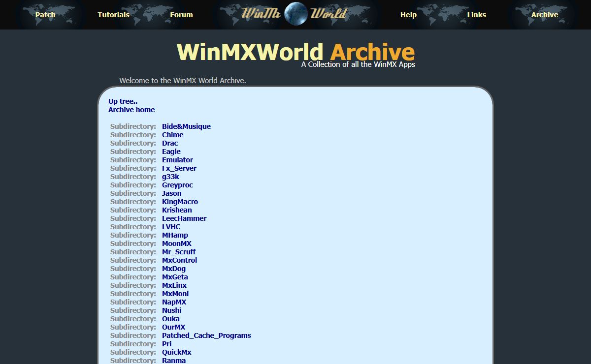Screen dimensions: 591x364
Task: Open the Drac subdirectory
Action: click(170, 143)
